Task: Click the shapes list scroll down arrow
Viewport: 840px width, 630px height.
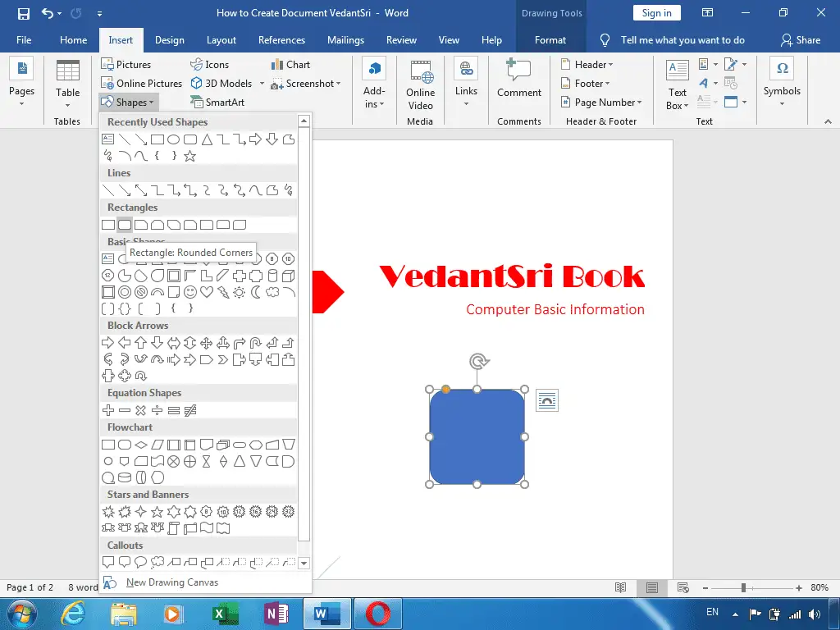Action: click(304, 563)
